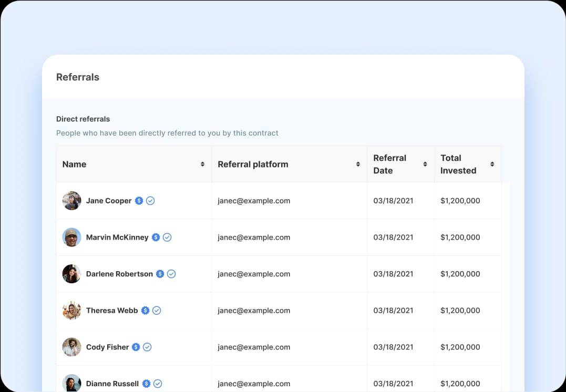Click the verified checkmark beside Marvin McKinney

tap(167, 238)
